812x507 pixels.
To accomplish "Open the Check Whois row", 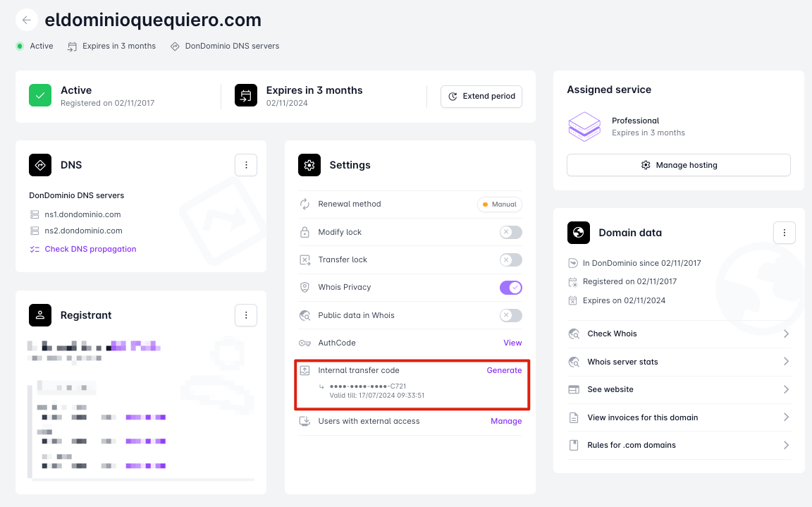I will tap(678, 334).
